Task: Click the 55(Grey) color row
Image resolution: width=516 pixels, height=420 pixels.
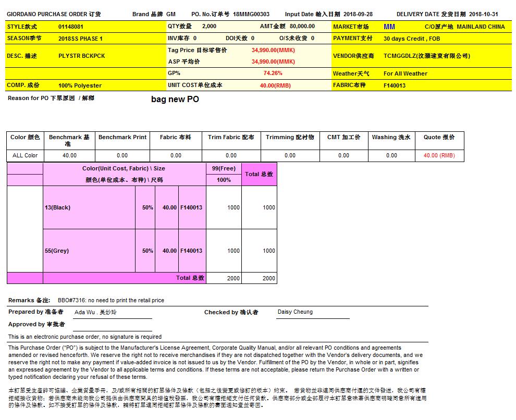Action: [x=57, y=251]
